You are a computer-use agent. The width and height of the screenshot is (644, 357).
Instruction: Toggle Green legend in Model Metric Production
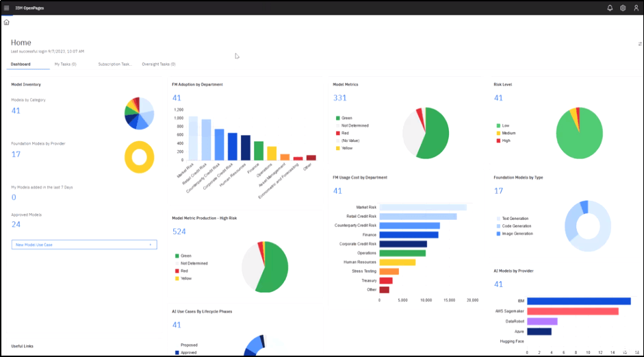tap(183, 256)
